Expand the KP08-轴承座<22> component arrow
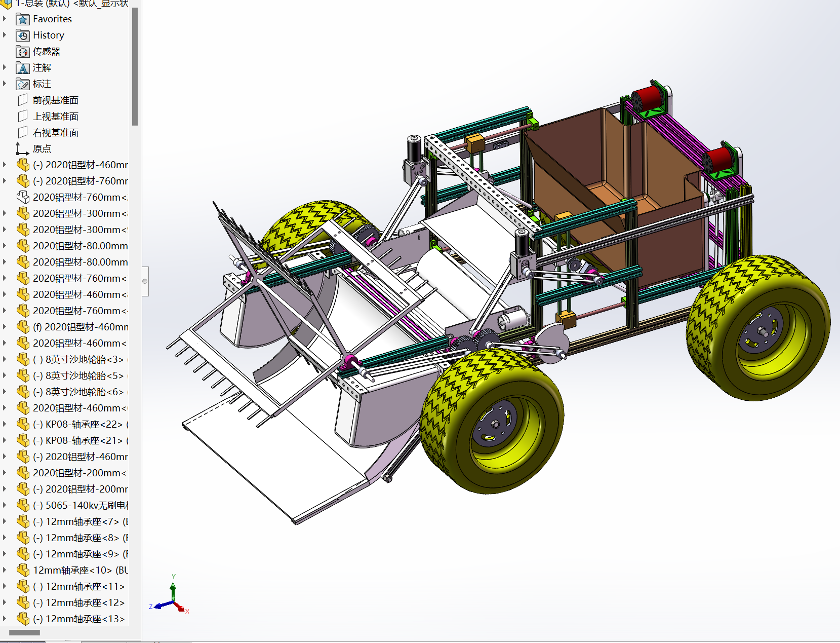 [5, 425]
